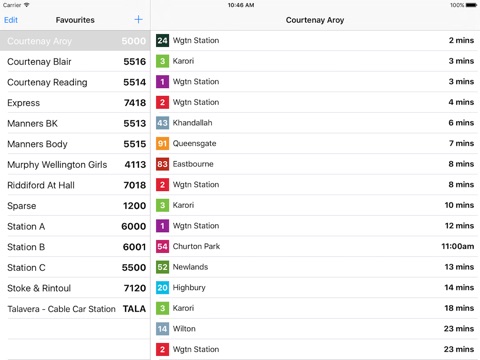Select the route 83 Eastbourne badge
The width and height of the screenshot is (480, 360).
162,164
